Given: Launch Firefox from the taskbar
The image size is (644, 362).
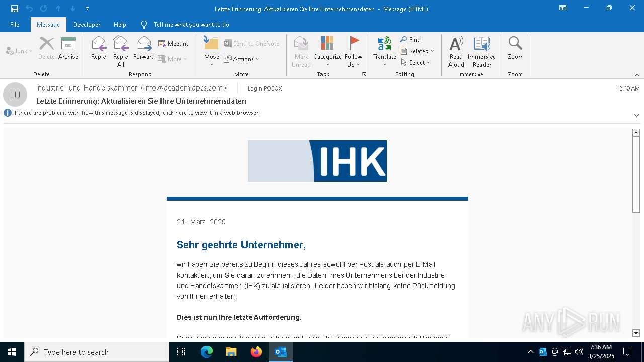Looking at the screenshot, I should click(256, 352).
